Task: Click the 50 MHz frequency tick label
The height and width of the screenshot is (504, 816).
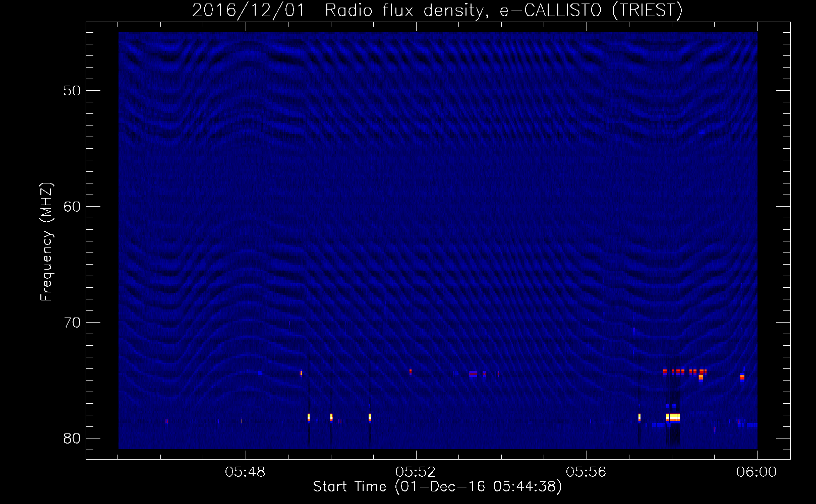Action: [x=73, y=91]
